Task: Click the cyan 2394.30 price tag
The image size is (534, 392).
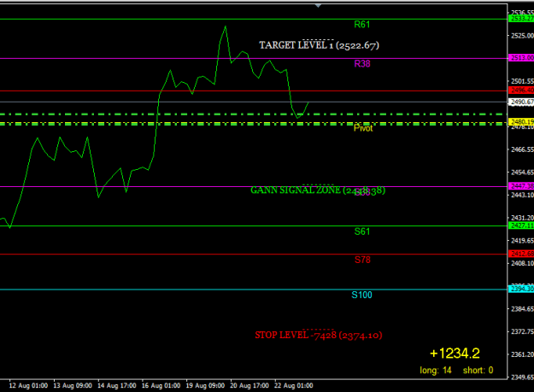Action: click(x=521, y=289)
